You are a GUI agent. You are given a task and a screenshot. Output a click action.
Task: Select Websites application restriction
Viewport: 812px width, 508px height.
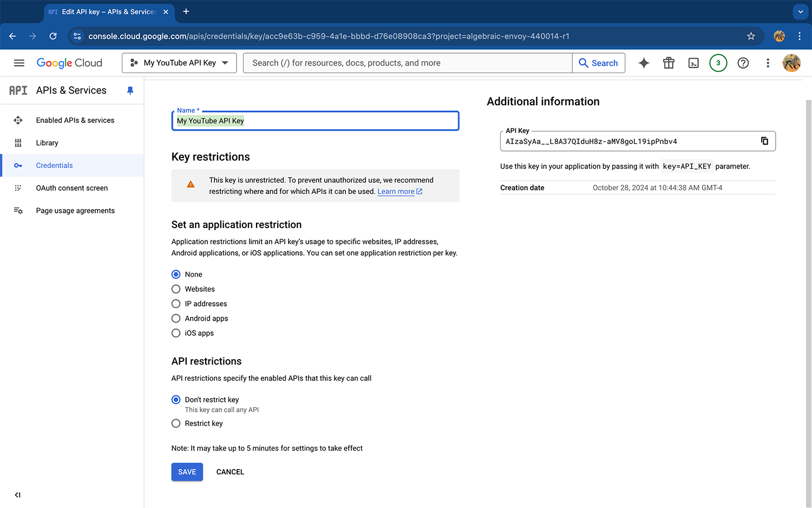[x=176, y=289]
